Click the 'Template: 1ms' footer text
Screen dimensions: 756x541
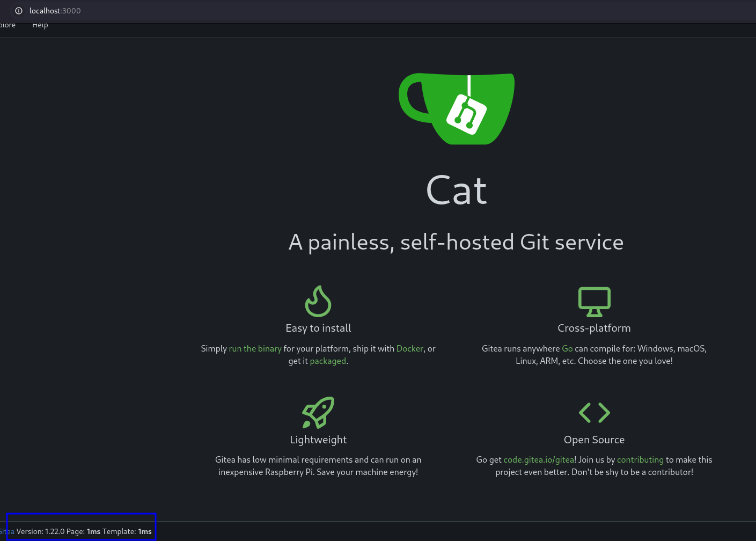point(127,531)
